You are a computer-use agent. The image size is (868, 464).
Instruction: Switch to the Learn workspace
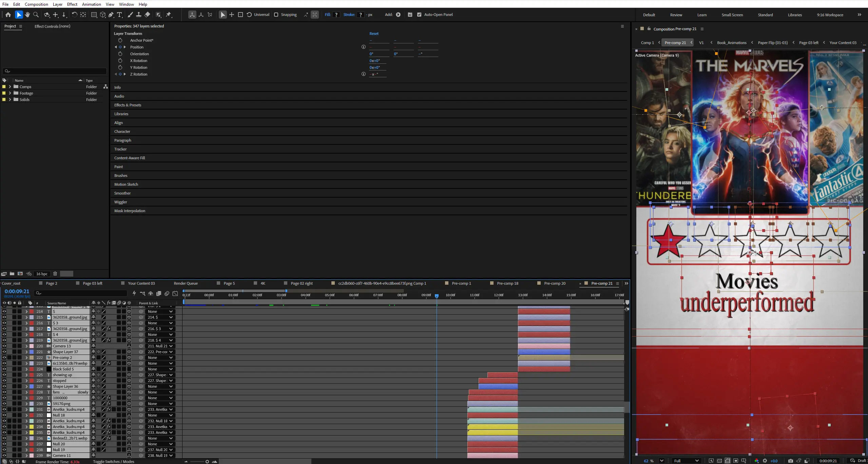pos(702,15)
